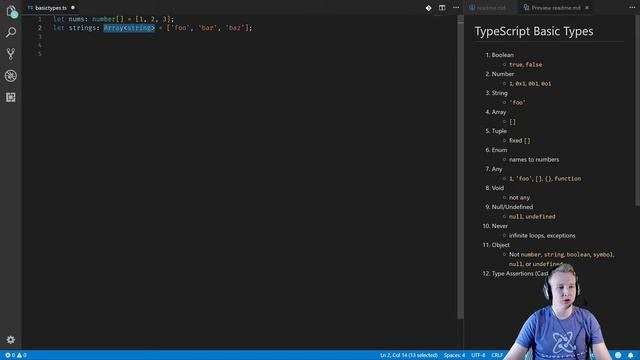Click the Boolean list item in preview
This screenshot has height=360, width=640.
point(502,55)
